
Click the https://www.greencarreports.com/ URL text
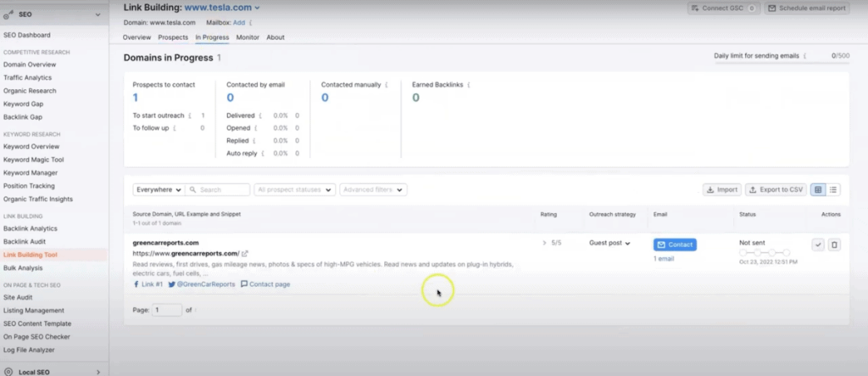pyautogui.click(x=186, y=254)
